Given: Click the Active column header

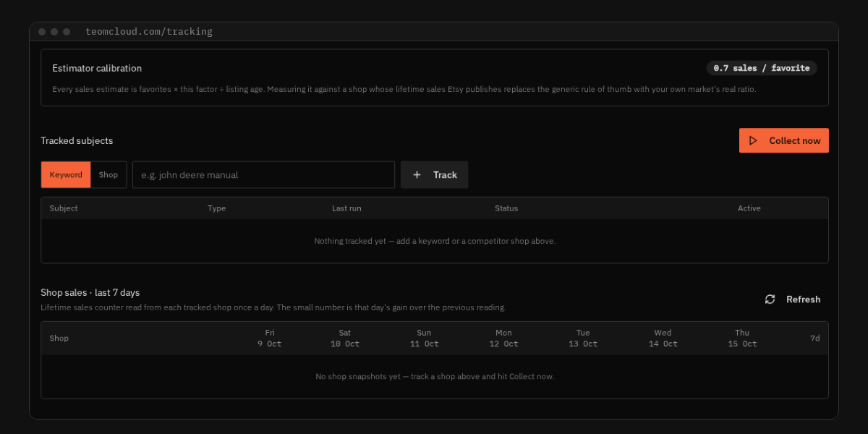Looking at the screenshot, I should tap(749, 208).
